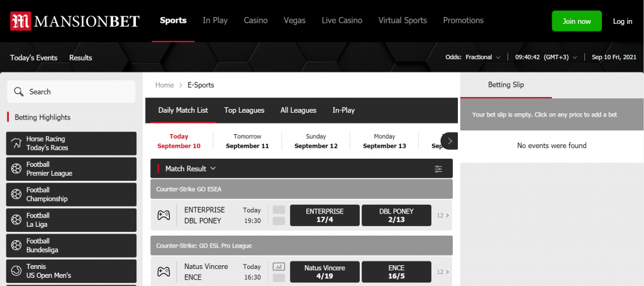
Task: Open the market filter settings icon
Action: click(x=438, y=169)
